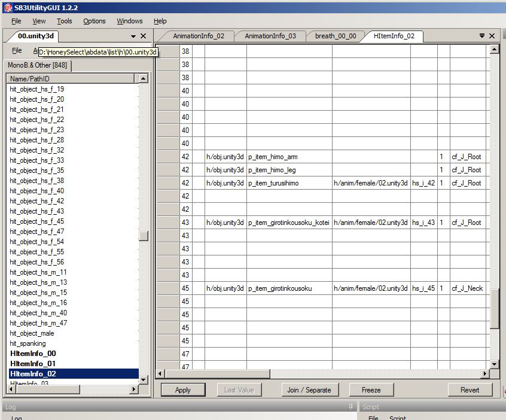Click scroll-down arrow of the data grid
The height and width of the screenshot is (420, 506).
(x=495, y=364)
